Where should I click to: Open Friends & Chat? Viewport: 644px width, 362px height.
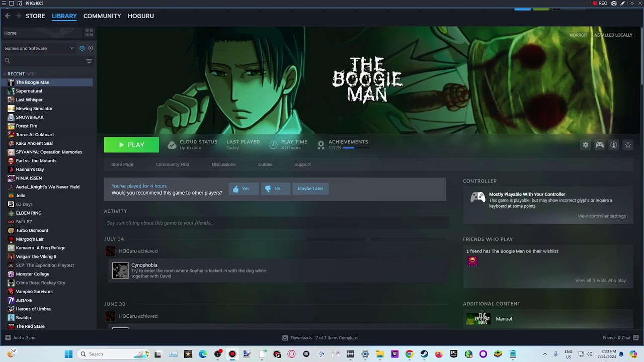620,338
